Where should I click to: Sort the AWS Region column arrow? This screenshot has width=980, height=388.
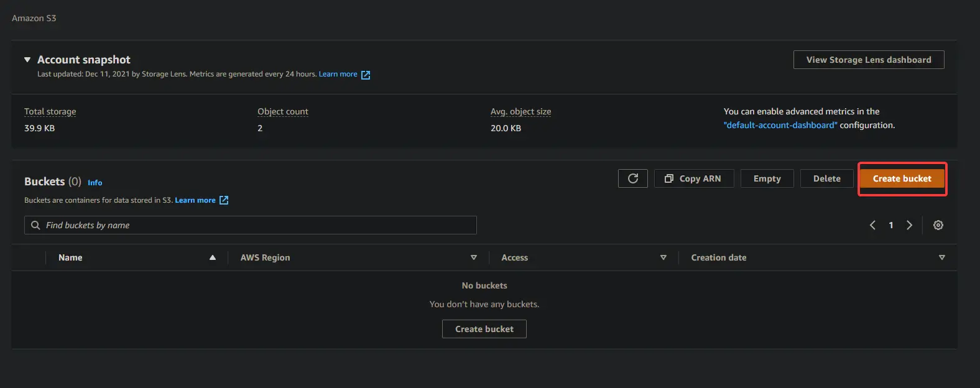474,257
